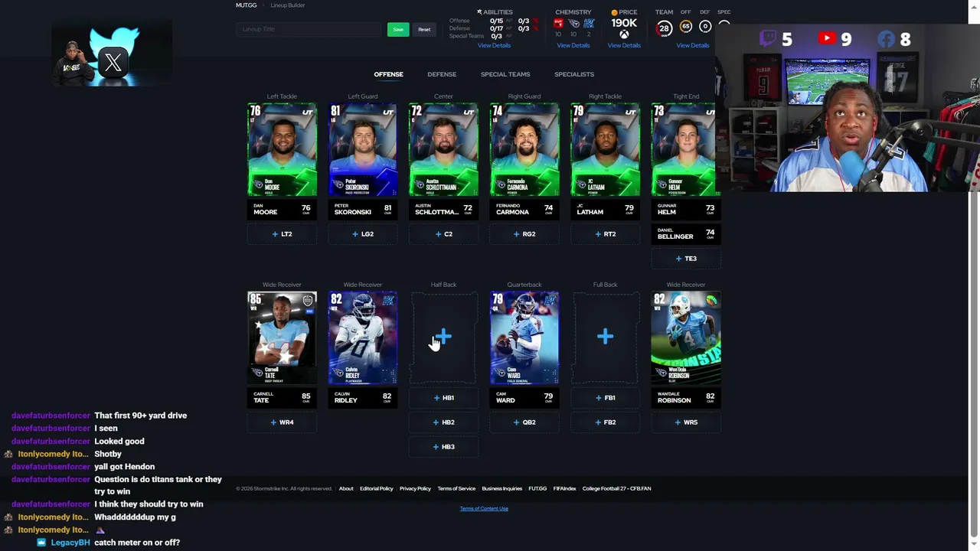Image resolution: width=980 pixels, height=551 pixels.
Task: Click the X logo in the overlay
Action: pyautogui.click(x=113, y=62)
